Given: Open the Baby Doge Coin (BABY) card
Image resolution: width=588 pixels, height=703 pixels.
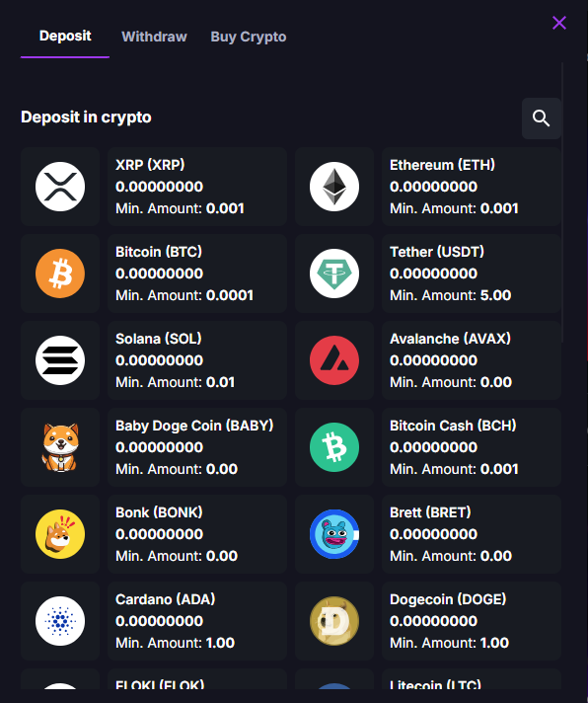Looking at the screenshot, I should point(197,447).
